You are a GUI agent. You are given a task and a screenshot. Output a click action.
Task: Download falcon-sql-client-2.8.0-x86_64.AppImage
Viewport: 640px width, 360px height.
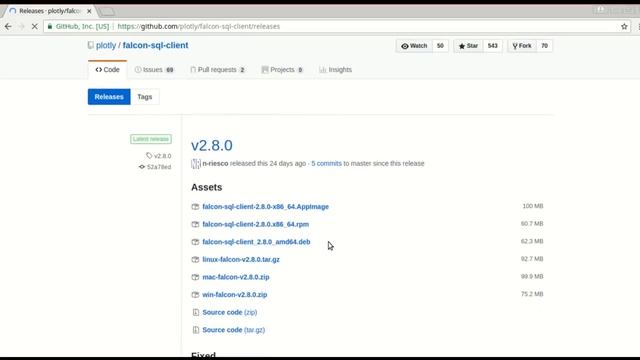(x=265, y=207)
